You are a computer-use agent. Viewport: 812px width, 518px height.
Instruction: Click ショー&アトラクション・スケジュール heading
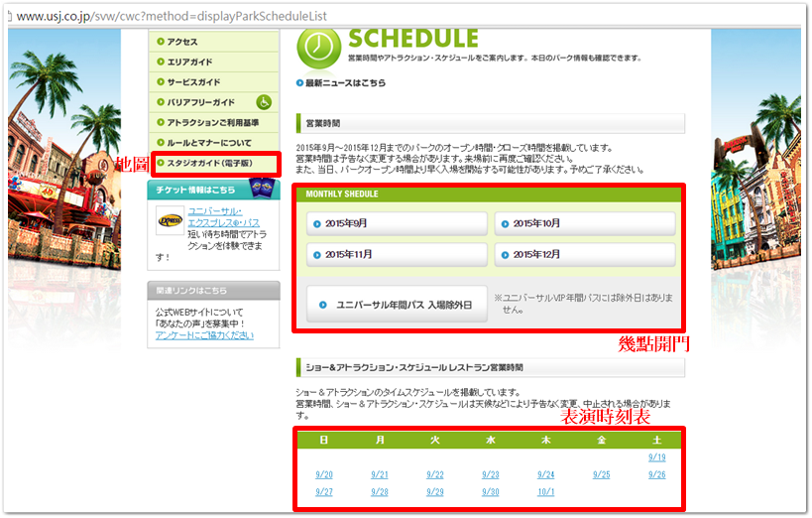click(414, 367)
